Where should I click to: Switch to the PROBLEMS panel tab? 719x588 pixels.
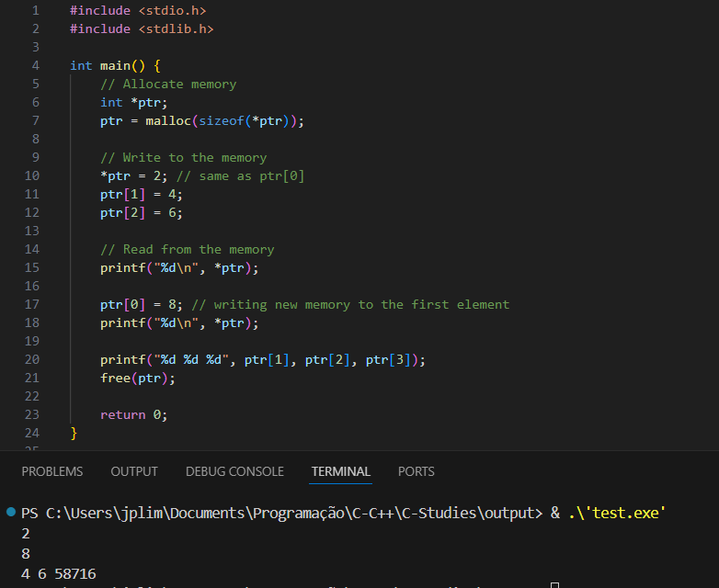(x=52, y=471)
